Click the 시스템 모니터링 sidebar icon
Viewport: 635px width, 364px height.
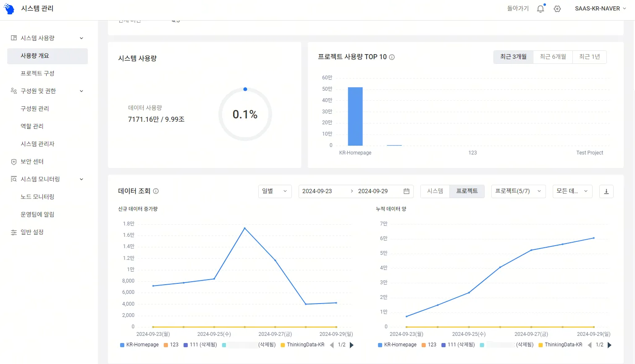pos(14,179)
